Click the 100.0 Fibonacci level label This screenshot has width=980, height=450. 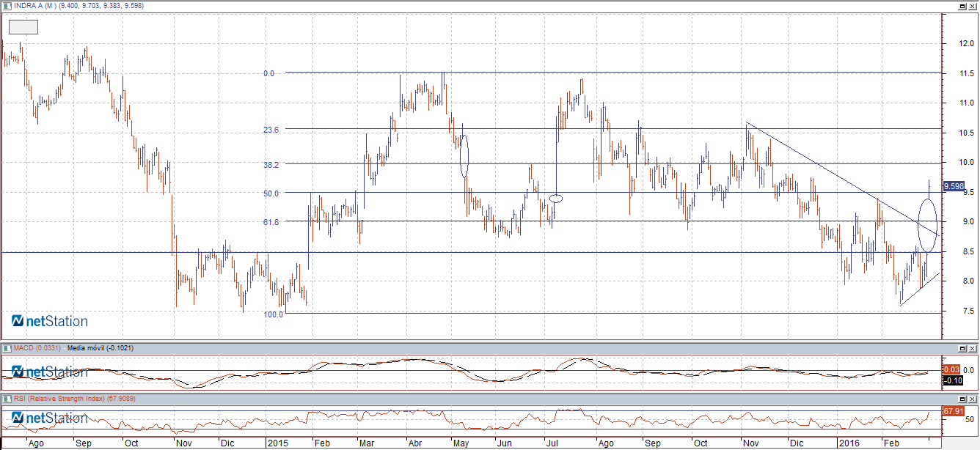[x=273, y=314]
